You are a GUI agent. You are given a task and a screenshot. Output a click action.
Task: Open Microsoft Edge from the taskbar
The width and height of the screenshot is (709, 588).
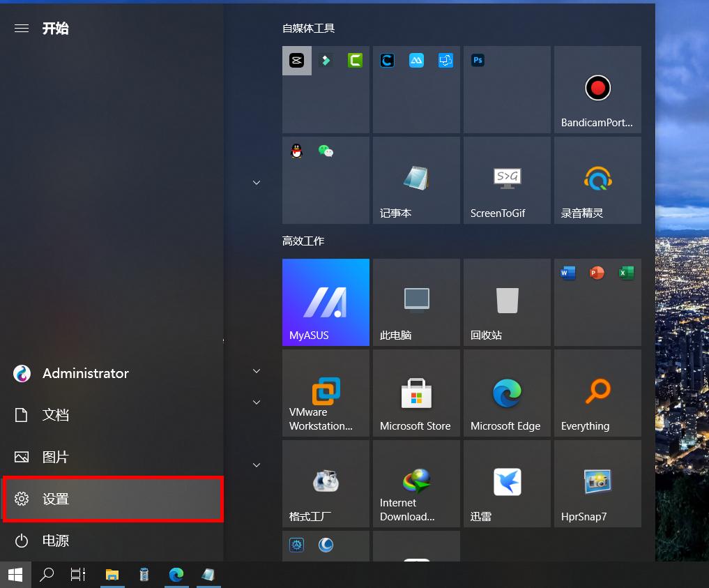click(x=176, y=575)
